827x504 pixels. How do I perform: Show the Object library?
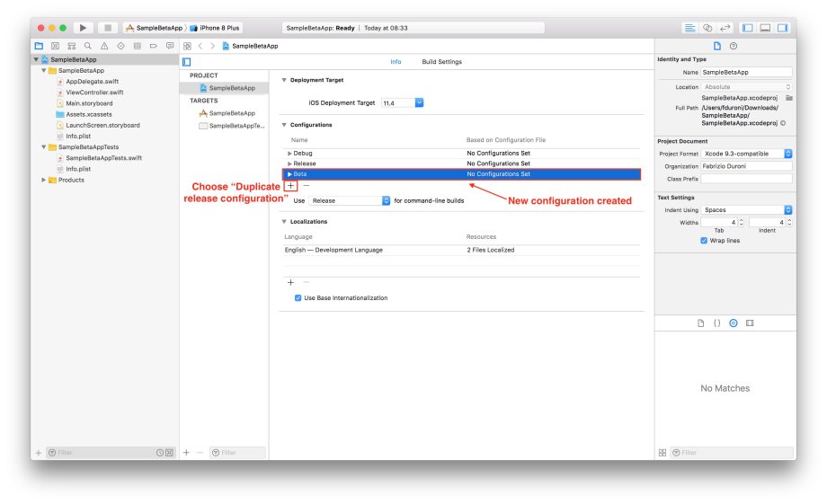[734, 323]
